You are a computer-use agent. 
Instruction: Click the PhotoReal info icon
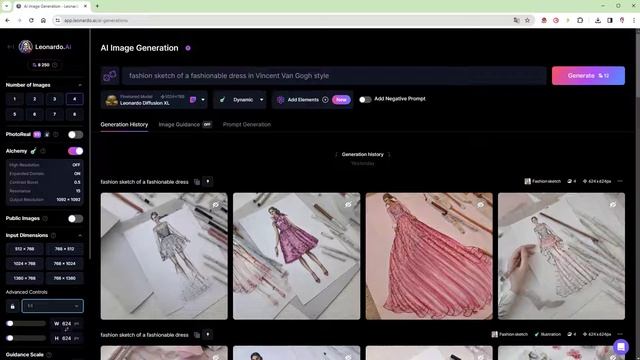coord(56,134)
